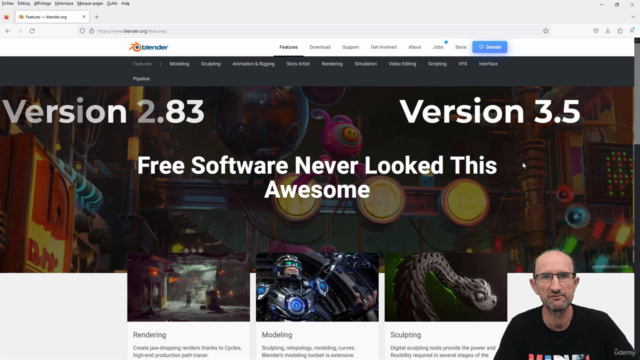640x360 pixels.
Task: Open the Jobs nav link
Action: pyautogui.click(x=438, y=47)
